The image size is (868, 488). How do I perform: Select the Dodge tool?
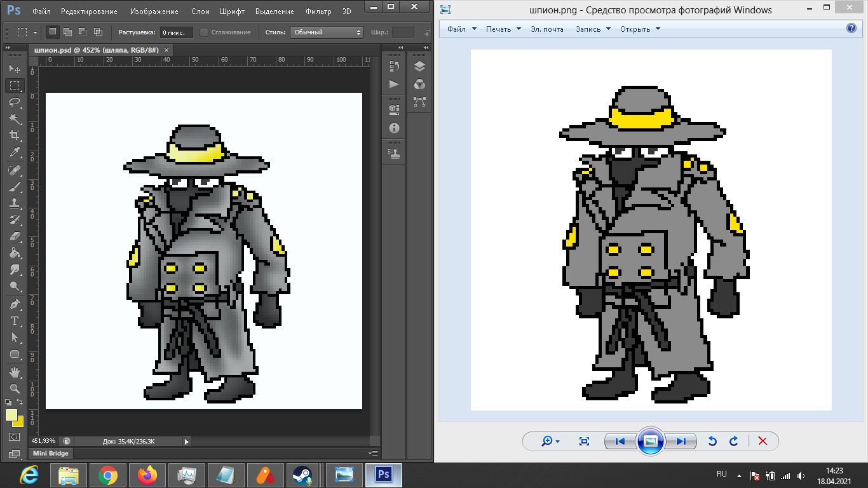(x=15, y=287)
